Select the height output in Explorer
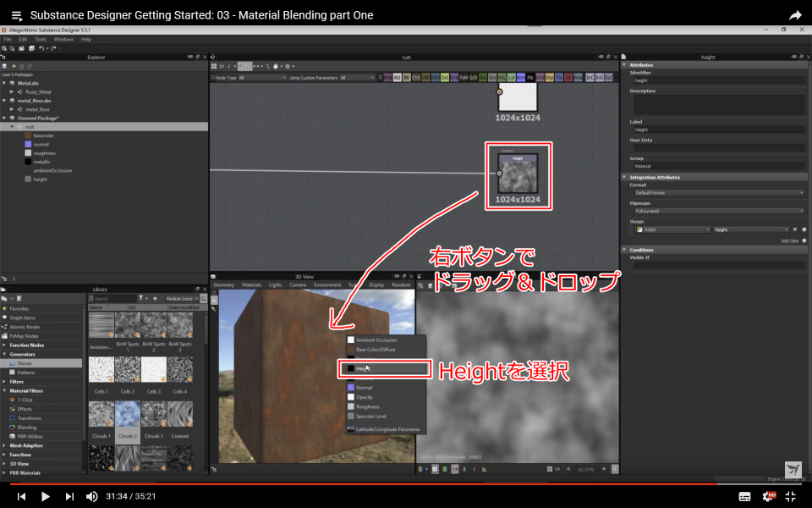Viewport: 812px width, 508px height. [40, 179]
